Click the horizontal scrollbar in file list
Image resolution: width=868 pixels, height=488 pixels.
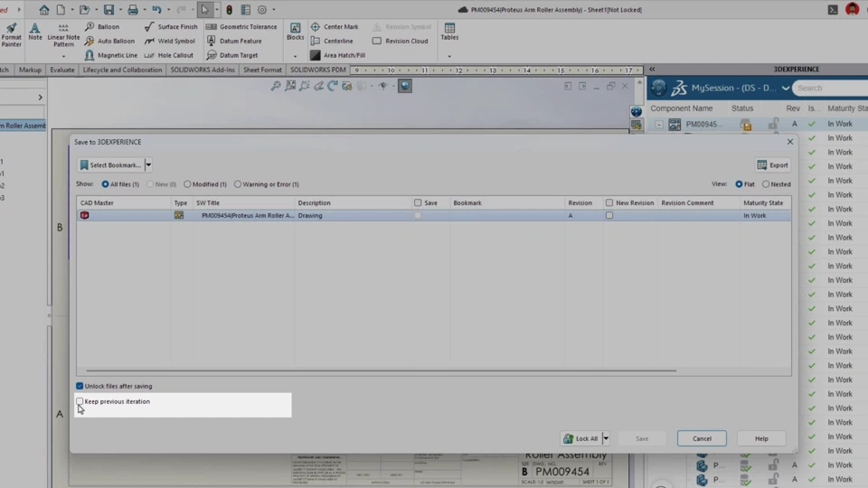381,371
